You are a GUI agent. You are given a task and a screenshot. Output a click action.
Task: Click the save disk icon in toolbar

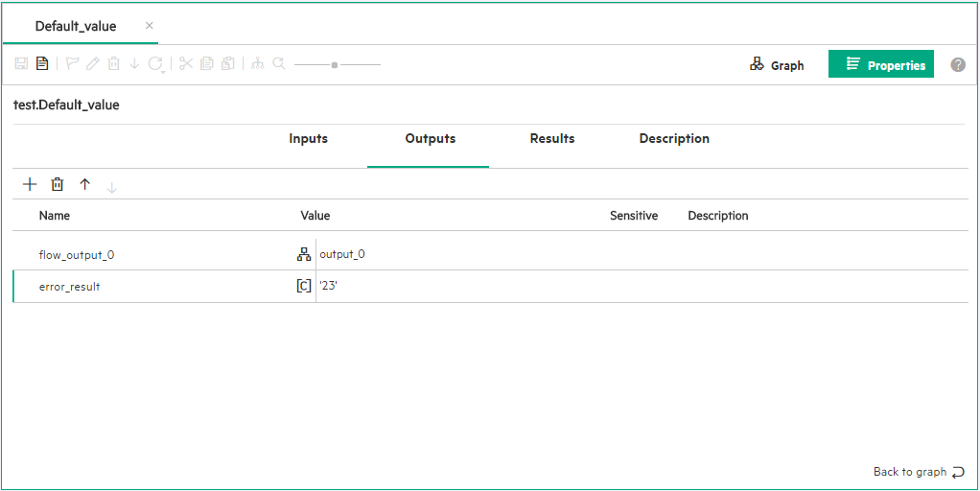click(x=21, y=64)
